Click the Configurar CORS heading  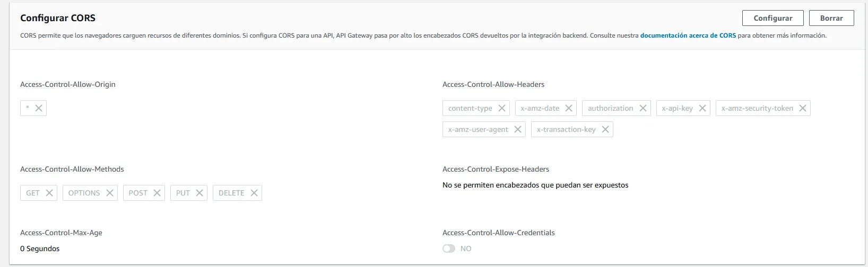point(58,18)
